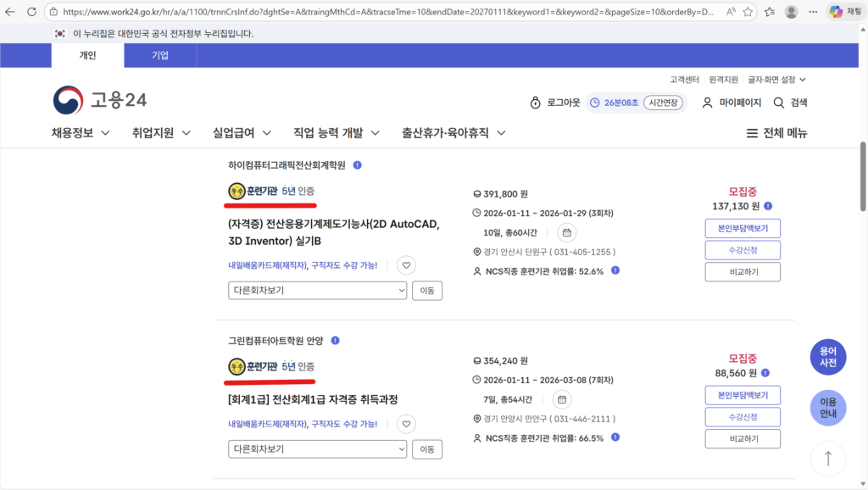Click the 검색 search icon

click(779, 102)
